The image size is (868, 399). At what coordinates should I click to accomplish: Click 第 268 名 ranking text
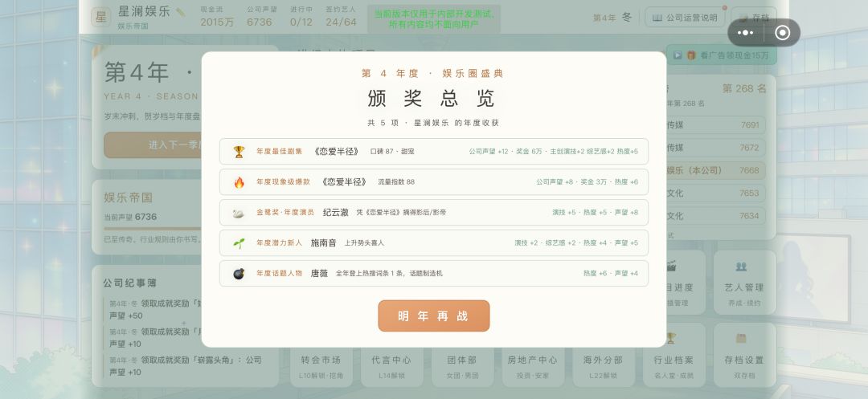pos(744,88)
